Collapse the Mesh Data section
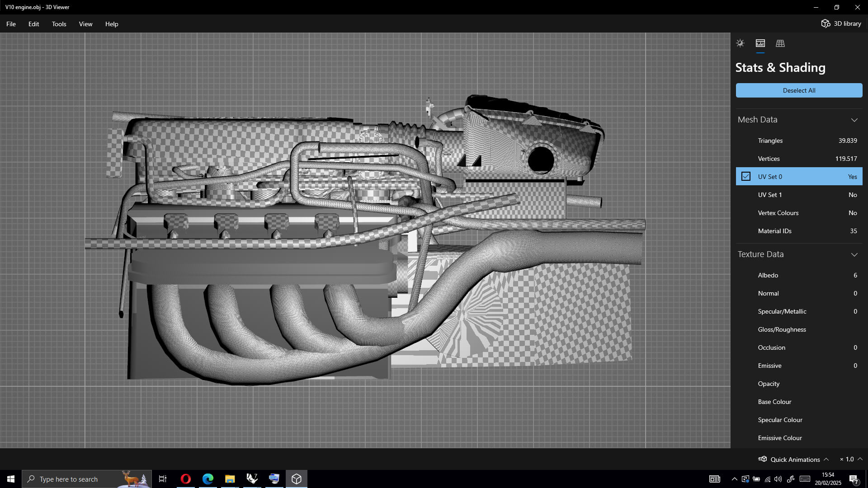 (x=854, y=120)
